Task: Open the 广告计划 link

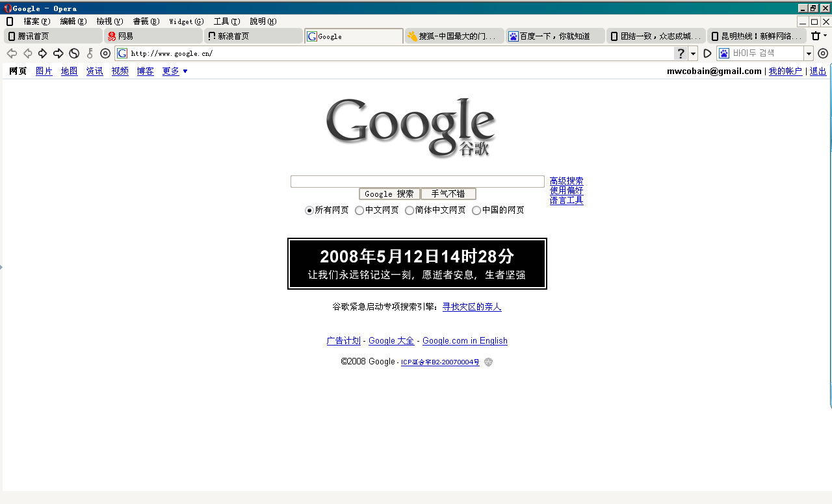Action: 344,341
